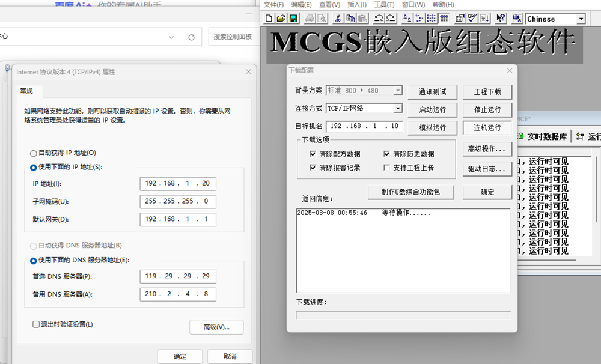Image resolution: width=601 pixels, height=364 pixels.
Task: Open the 连接方式 TCP/IP网络 dropdown
Action: tap(398, 109)
